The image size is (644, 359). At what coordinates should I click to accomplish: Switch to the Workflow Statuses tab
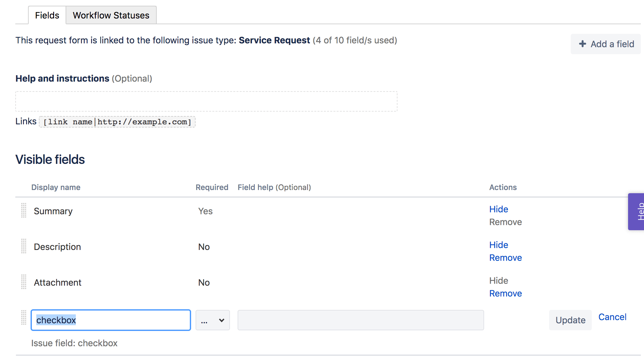tap(111, 15)
